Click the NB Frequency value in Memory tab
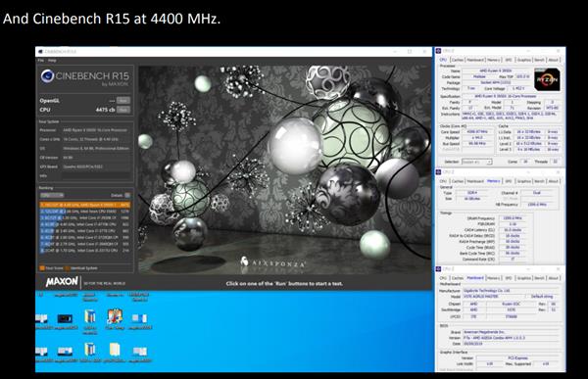The image size is (588, 379). 537,205
